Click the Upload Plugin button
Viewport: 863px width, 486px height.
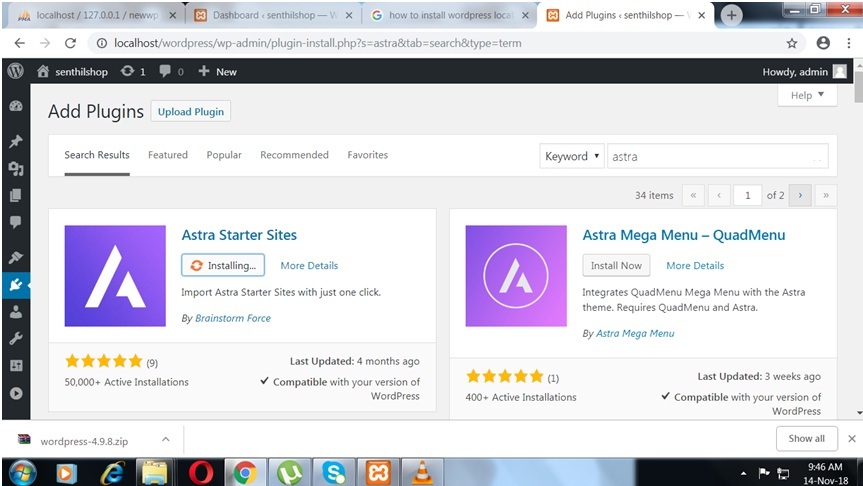[190, 112]
